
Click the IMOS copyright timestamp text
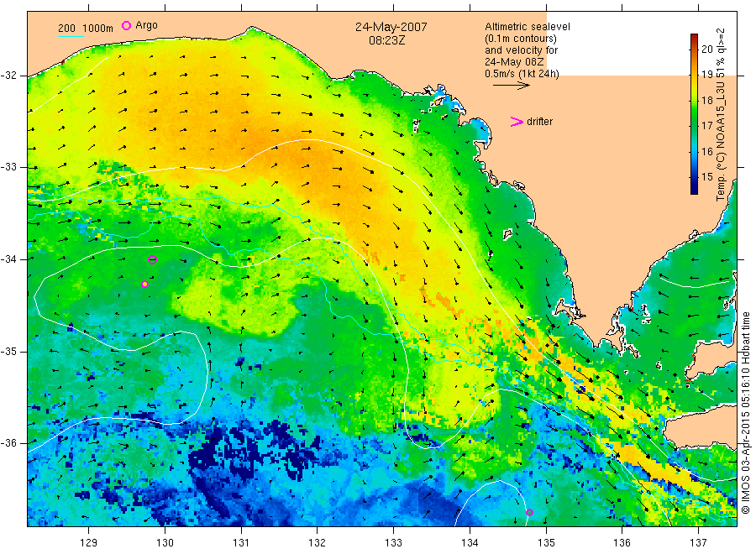coord(745,412)
